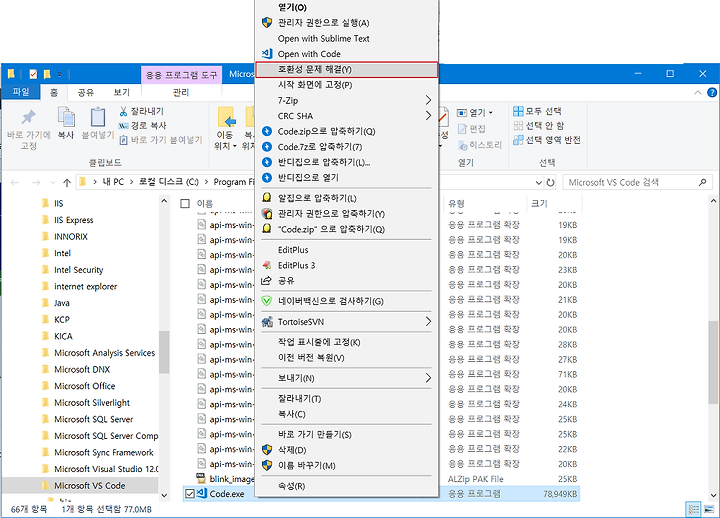Open the 열기 dropdown arrow in ribbon
720x518 pixels.
(x=490, y=113)
